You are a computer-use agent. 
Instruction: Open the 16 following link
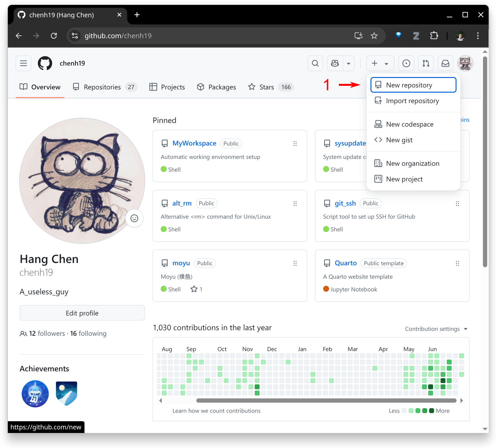pos(88,333)
